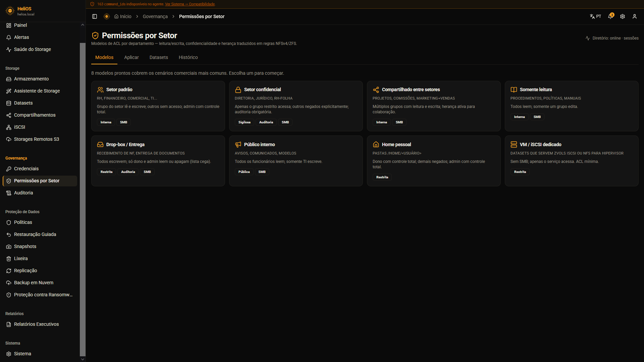Click the Credenciais key icon

tap(9, 169)
